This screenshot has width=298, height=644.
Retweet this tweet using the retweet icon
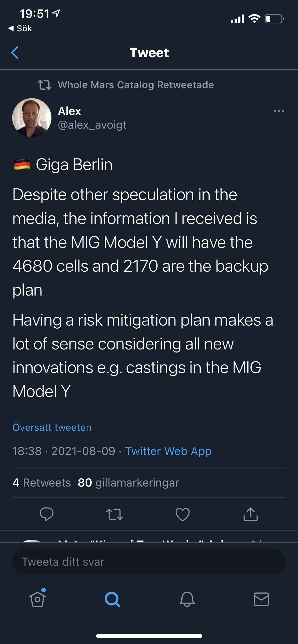(115, 514)
